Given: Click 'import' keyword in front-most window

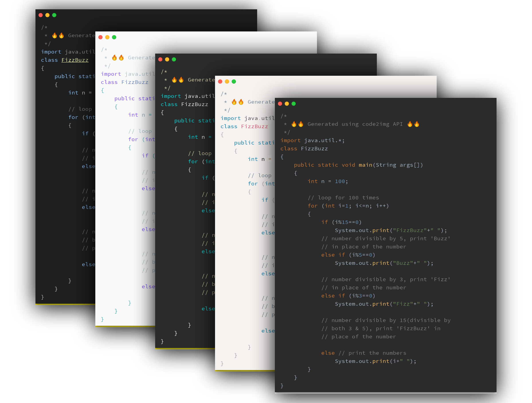Looking at the screenshot, I should [x=290, y=140].
